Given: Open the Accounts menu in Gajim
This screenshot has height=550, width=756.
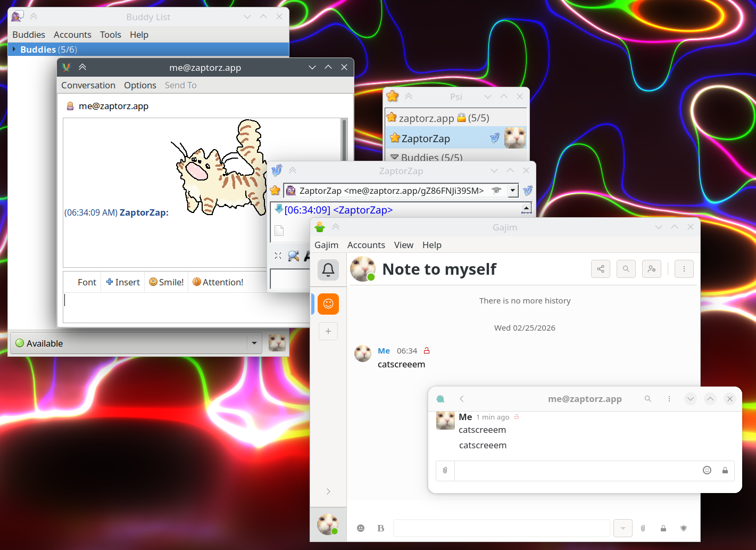Looking at the screenshot, I should [x=365, y=245].
